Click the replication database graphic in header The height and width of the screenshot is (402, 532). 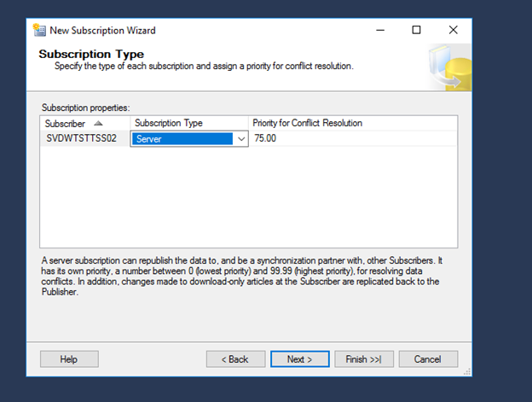coord(449,67)
